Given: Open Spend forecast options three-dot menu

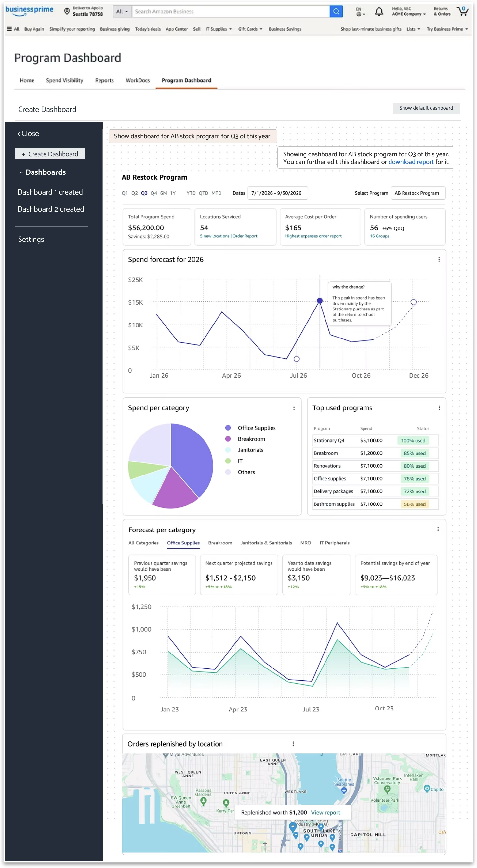Looking at the screenshot, I should click(x=439, y=259).
